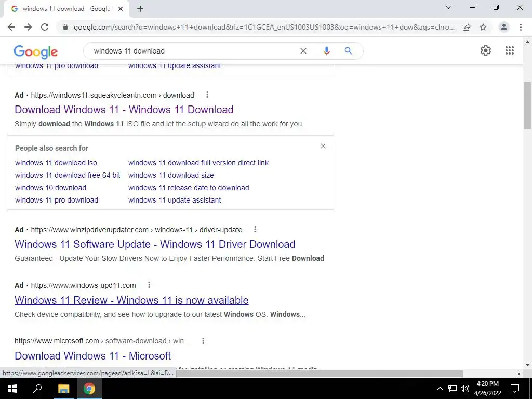
Task: Open the notification center icon
Action: tap(515, 389)
